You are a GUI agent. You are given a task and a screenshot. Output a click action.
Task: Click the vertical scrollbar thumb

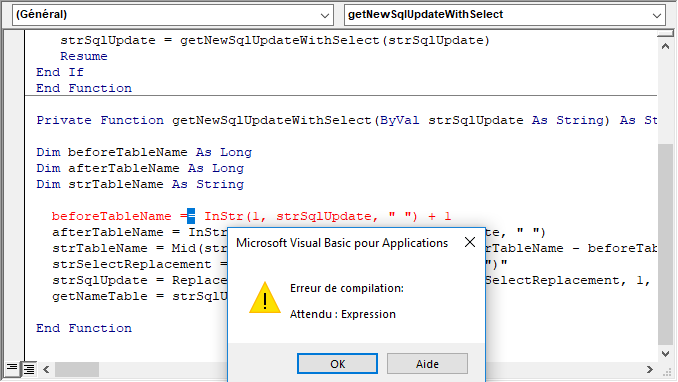[x=665, y=244]
